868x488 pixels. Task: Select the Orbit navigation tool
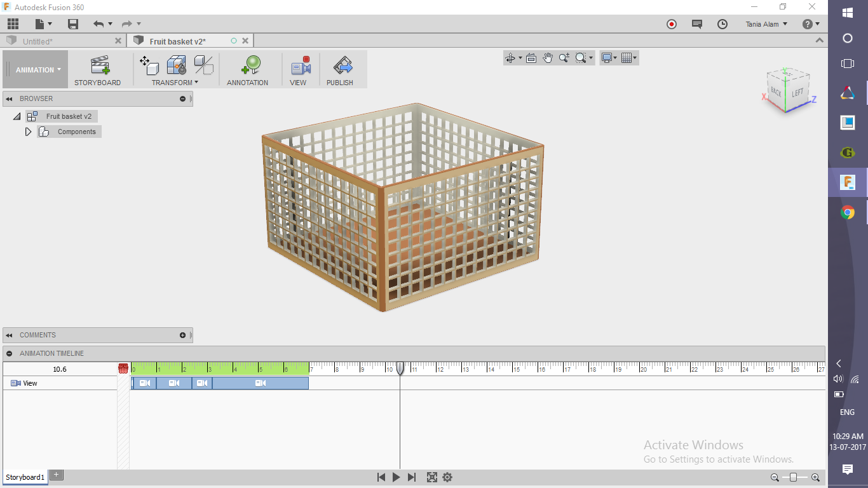510,58
